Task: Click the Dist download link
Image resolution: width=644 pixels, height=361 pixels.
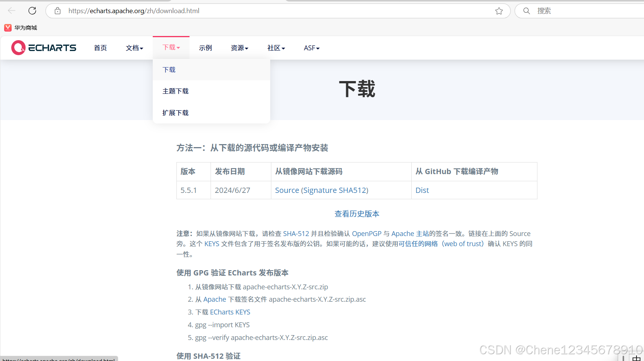Action: (422, 190)
